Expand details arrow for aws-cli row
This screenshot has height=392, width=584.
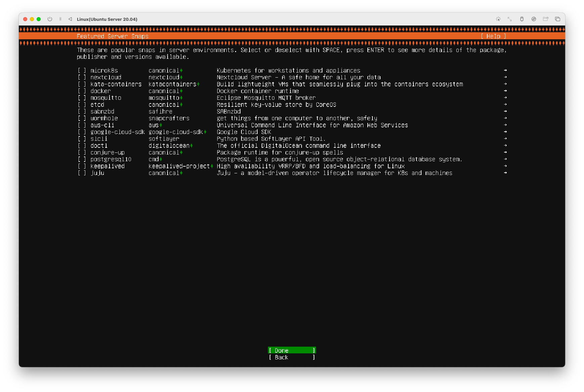tap(505, 125)
